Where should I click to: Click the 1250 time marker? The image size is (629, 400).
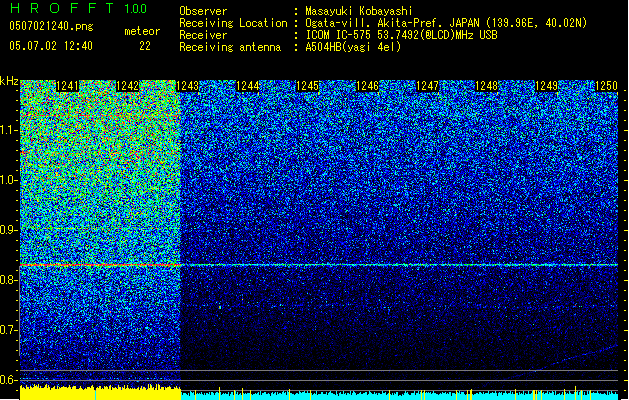tap(607, 86)
